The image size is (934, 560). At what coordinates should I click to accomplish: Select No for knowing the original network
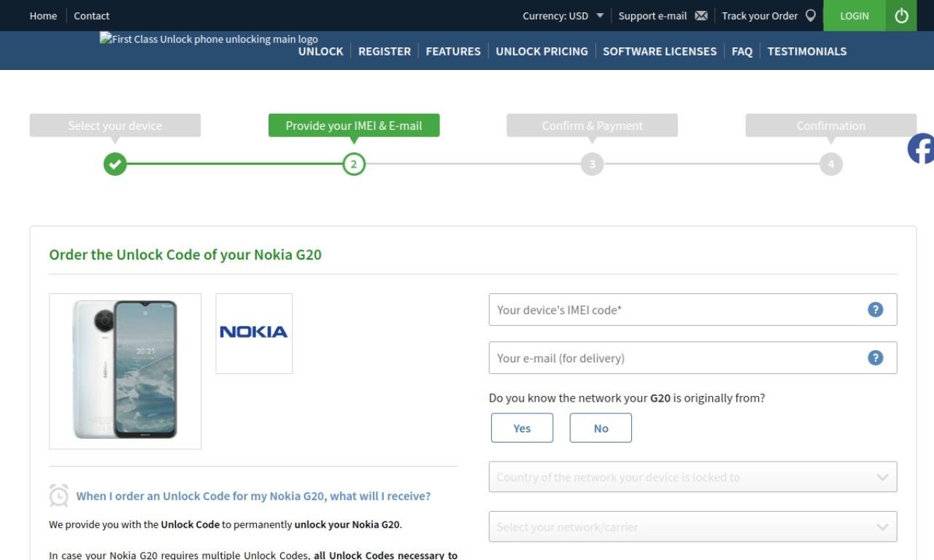(601, 428)
